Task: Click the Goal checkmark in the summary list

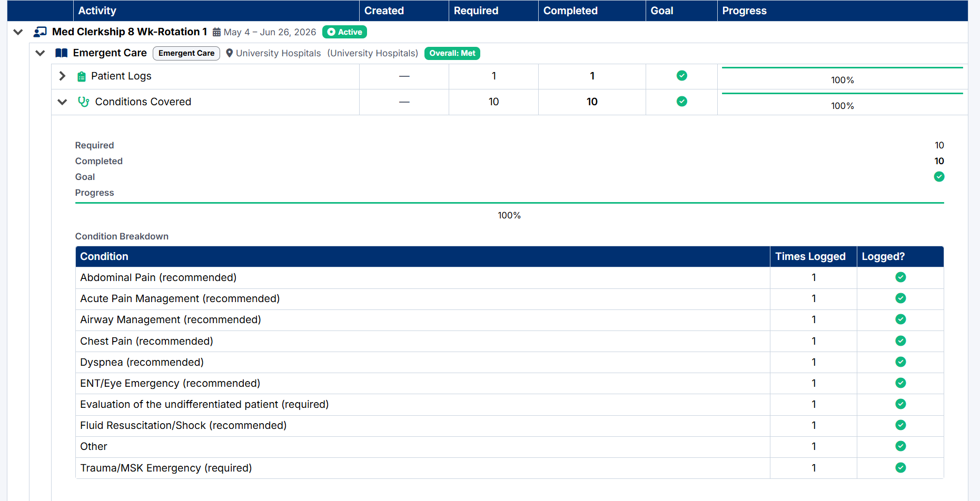Action: tap(939, 177)
